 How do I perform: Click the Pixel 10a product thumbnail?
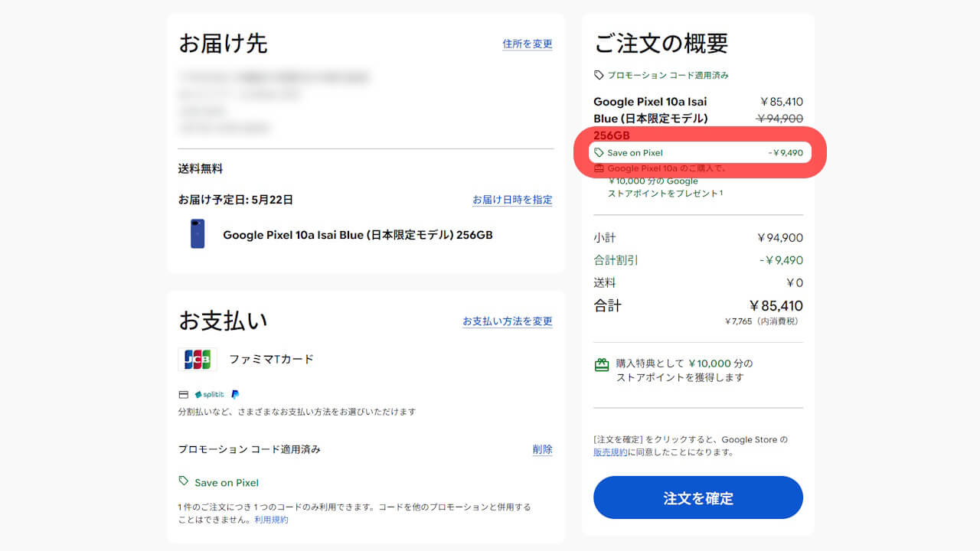[198, 234]
